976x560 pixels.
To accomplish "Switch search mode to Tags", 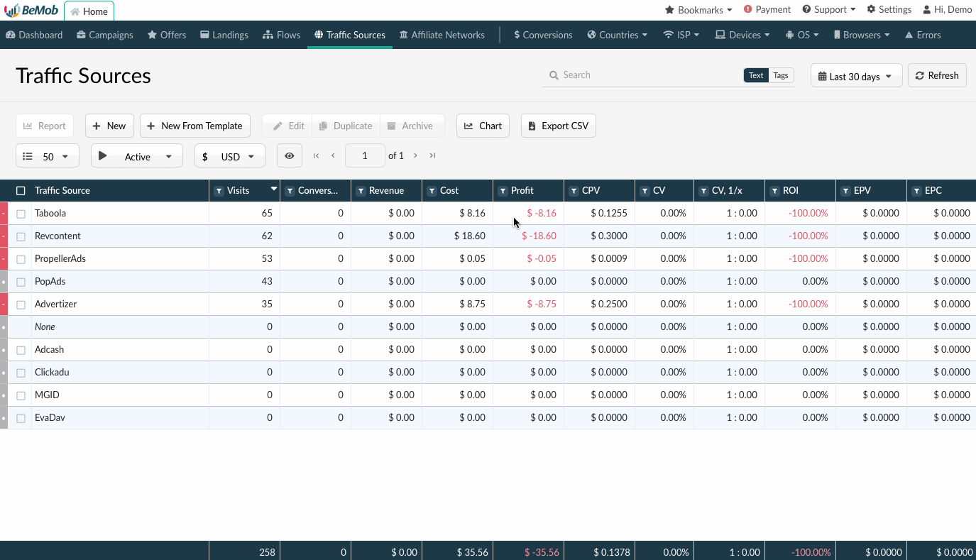I will (x=781, y=75).
